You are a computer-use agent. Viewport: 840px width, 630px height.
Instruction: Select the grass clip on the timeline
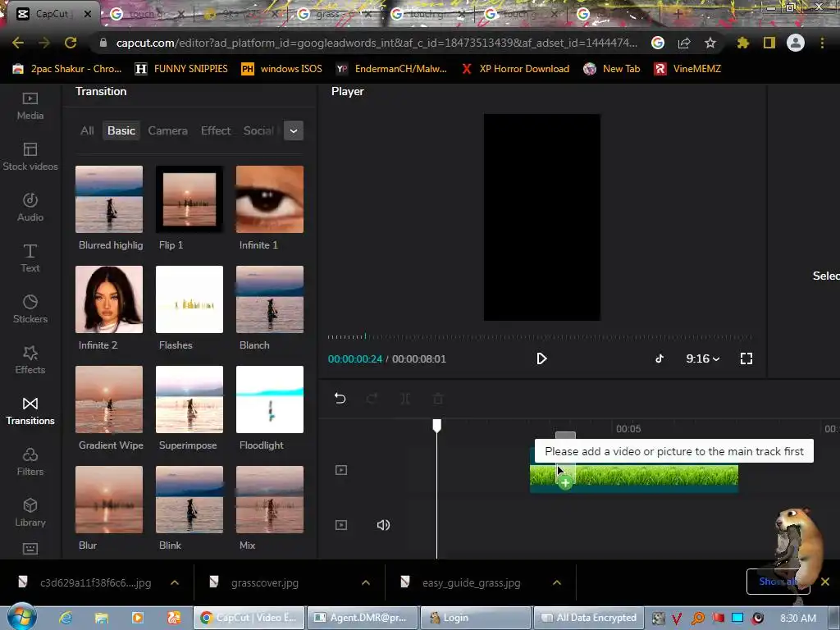[634, 477]
